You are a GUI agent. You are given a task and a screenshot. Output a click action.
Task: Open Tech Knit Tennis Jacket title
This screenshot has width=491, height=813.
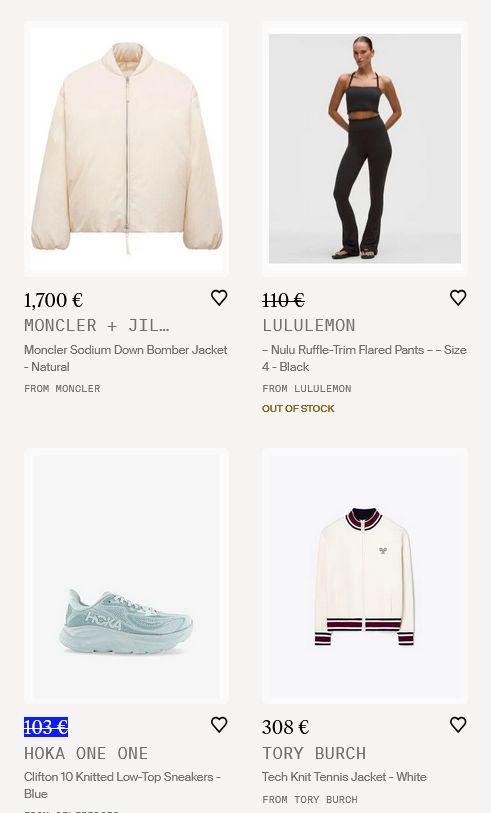point(344,777)
